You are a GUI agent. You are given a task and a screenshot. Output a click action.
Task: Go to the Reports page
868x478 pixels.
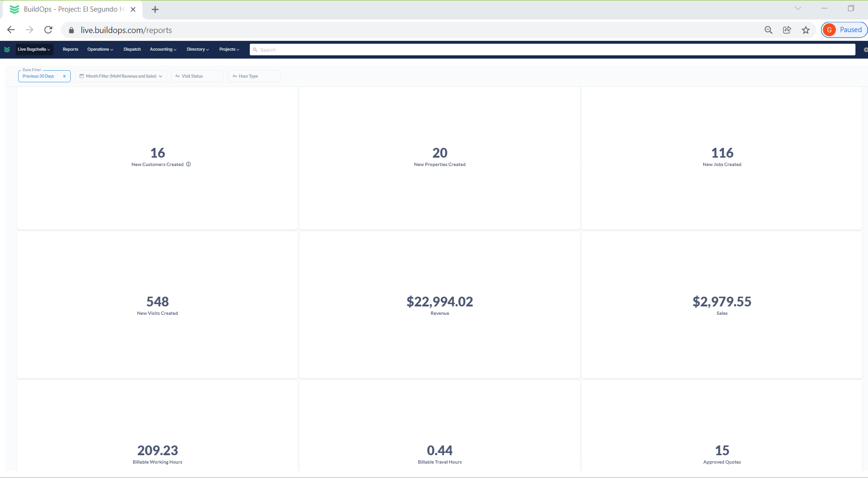[x=70, y=49]
